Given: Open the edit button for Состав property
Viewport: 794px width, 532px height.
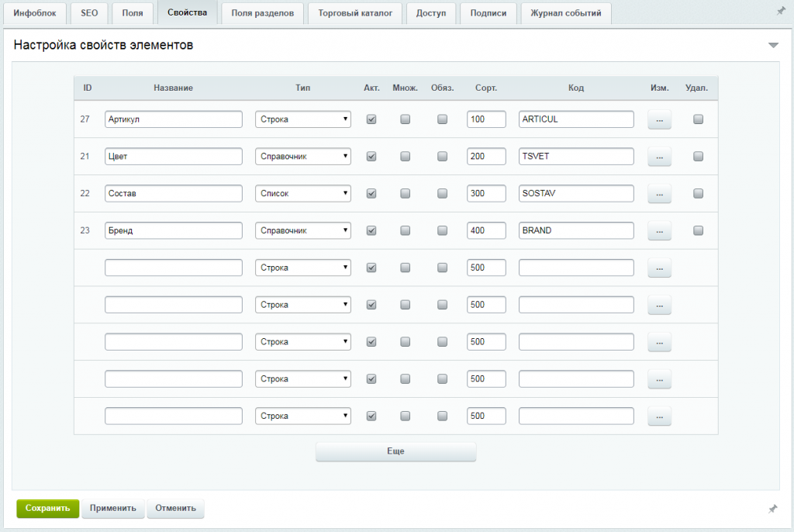Looking at the screenshot, I should (x=659, y=194).
